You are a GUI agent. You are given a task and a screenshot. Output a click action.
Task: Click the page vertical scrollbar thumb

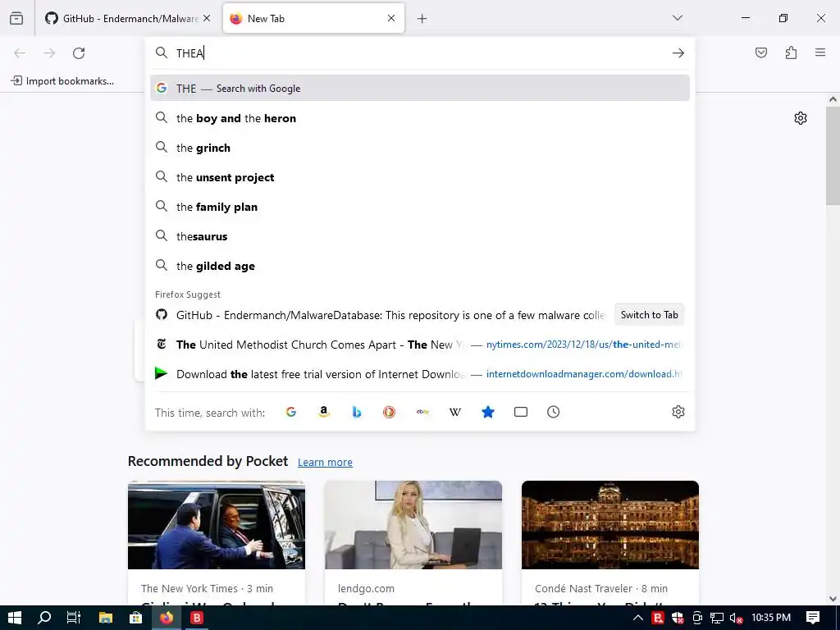coord(833,155)
